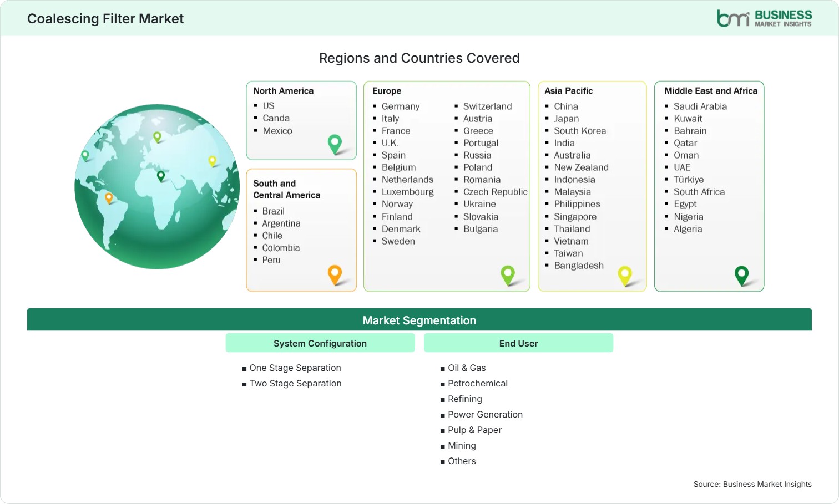
Task: Click the green pin in North America card
Action: click(x=335, y=144)
